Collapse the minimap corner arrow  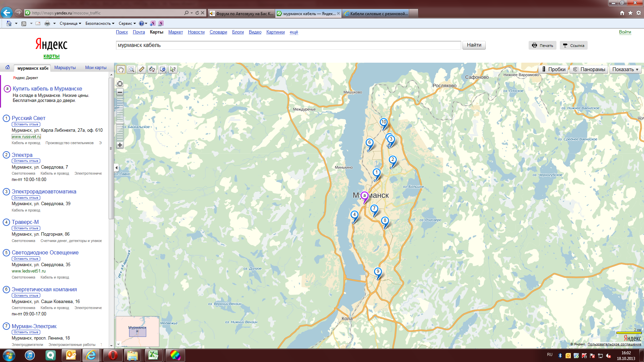[x=118, y=344]
